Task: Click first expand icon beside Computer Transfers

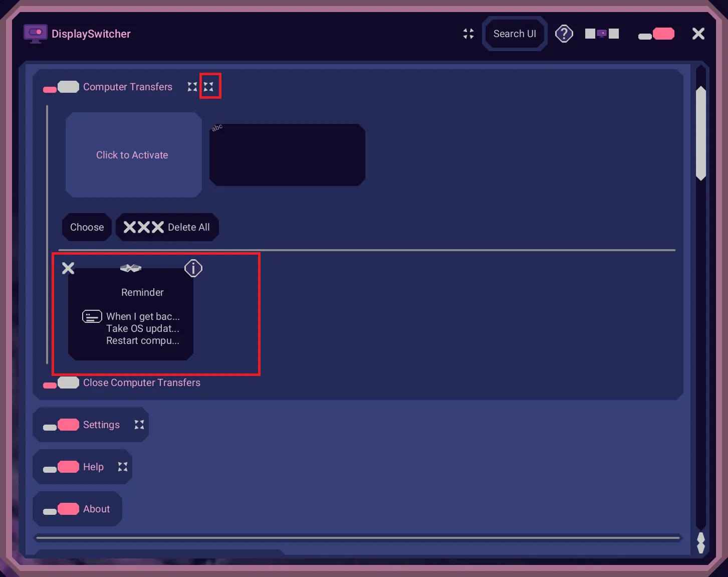Action: click(192, 87)
